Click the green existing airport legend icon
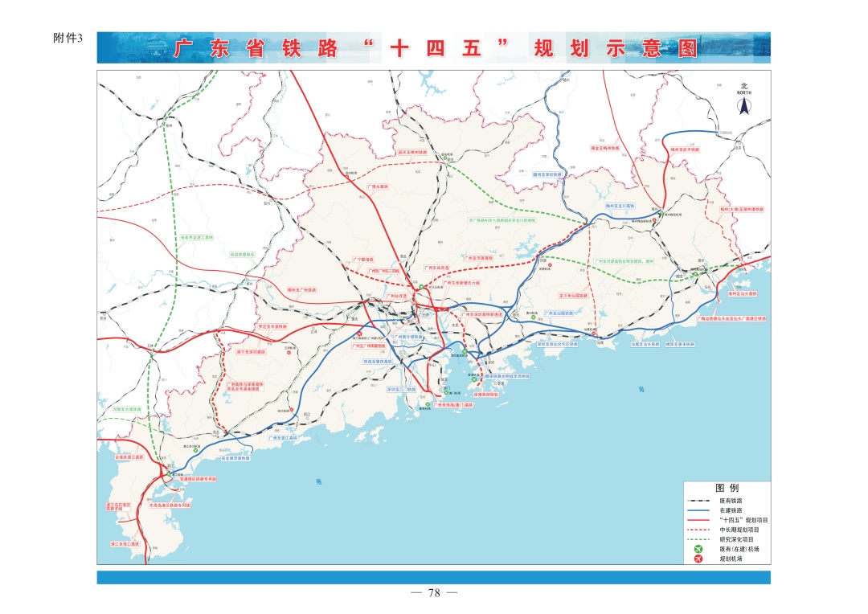 (698, 549)
